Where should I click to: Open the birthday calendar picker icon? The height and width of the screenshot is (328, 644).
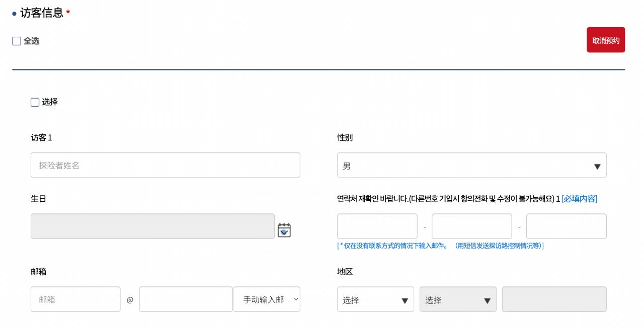click(284, 230)
